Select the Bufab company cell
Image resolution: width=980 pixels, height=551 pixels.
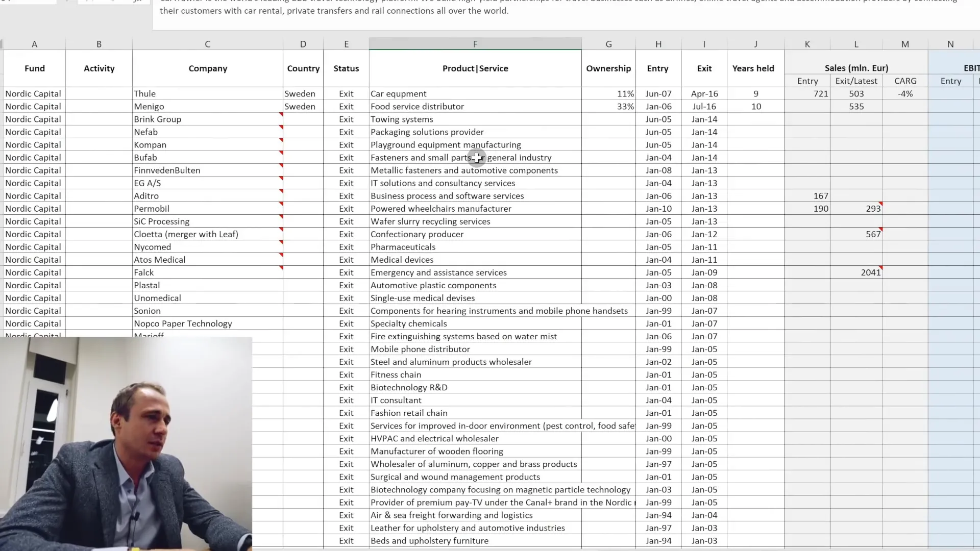pos(208,158)
